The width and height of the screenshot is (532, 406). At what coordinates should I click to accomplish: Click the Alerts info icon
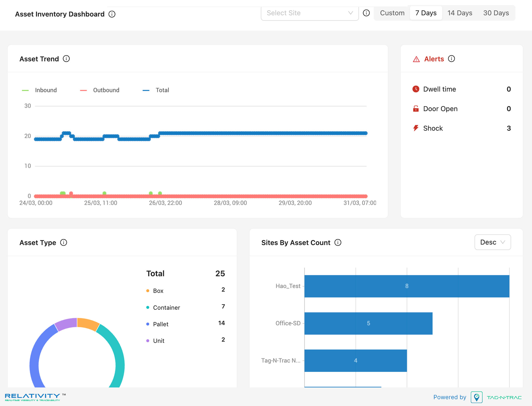click(451, 59)
